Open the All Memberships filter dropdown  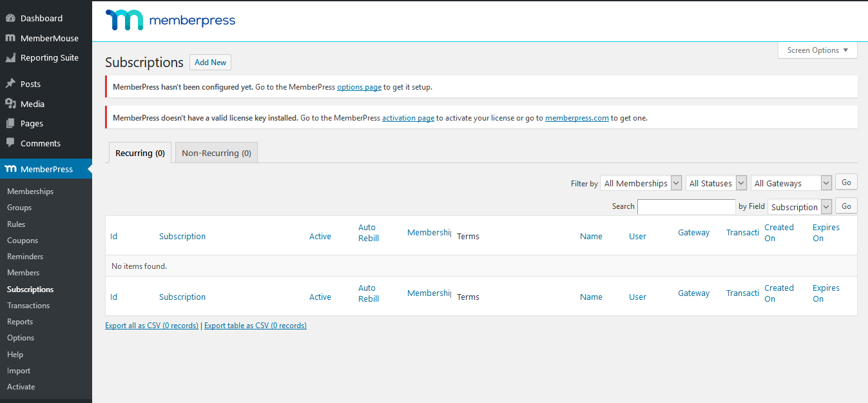click(x=641, y=183)
